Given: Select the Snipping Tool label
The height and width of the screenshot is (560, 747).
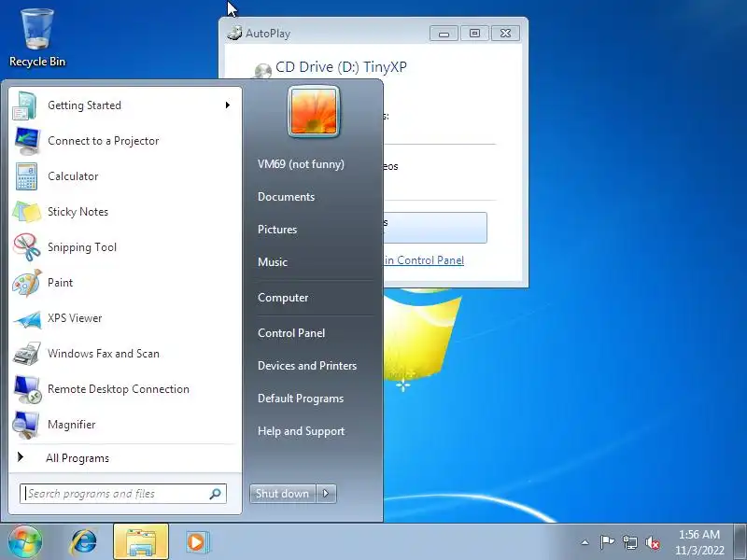Looking at the screenshot, I should pos(82,247).
